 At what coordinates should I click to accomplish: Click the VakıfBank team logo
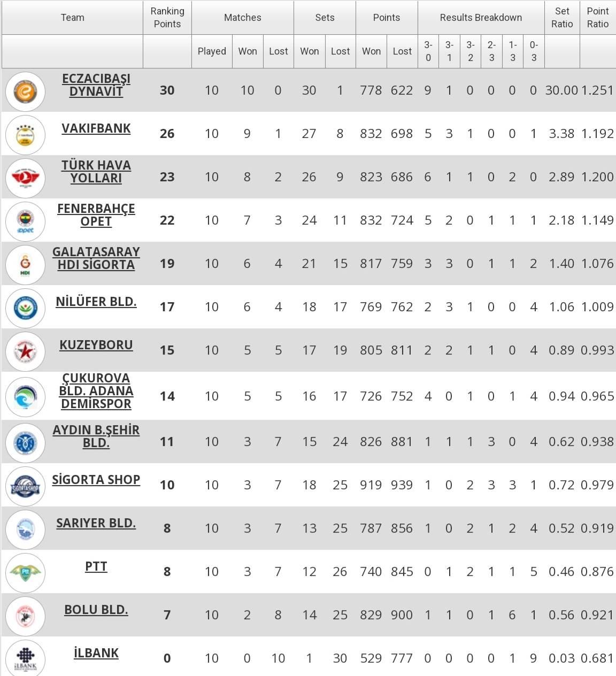pos(25,135)
